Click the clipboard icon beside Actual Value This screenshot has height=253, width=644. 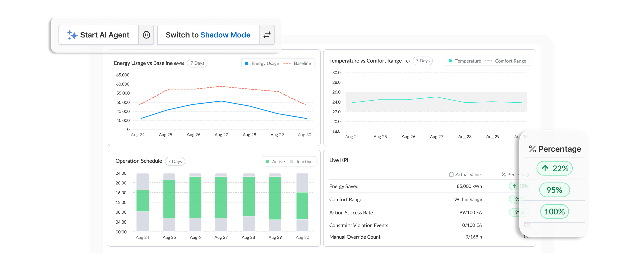(451, 175)
